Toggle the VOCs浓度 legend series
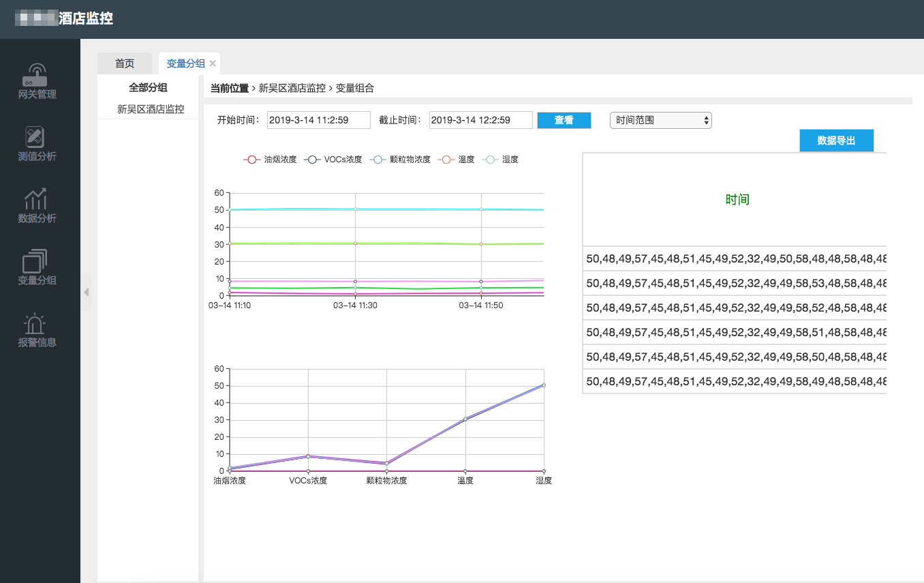 tap(333, 160)
